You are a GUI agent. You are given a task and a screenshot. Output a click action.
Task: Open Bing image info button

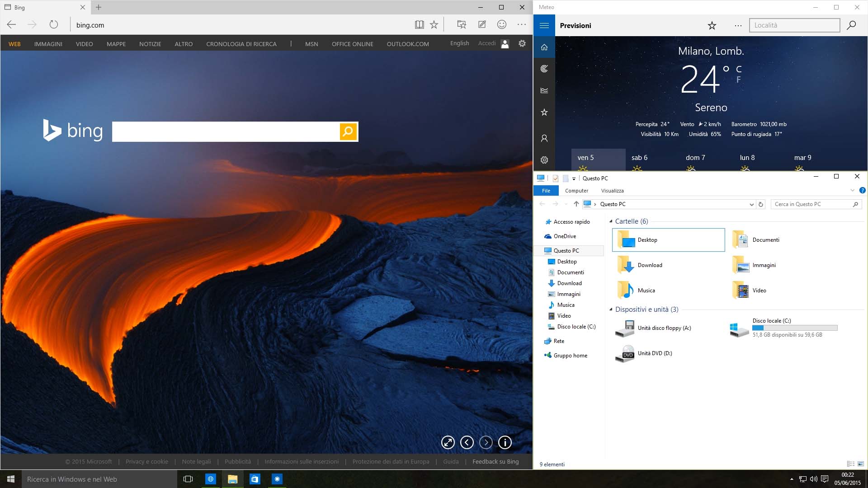point(505,442)
